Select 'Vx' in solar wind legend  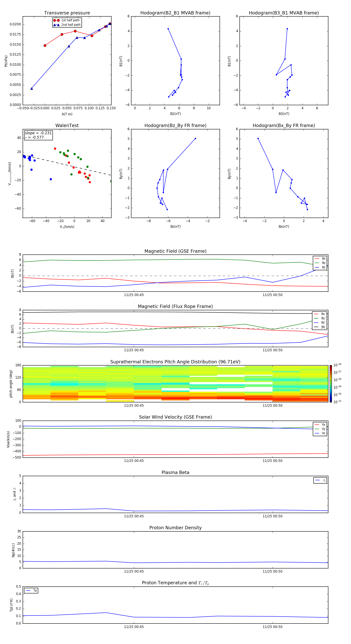pyautogui.click(x=320, y=424)
